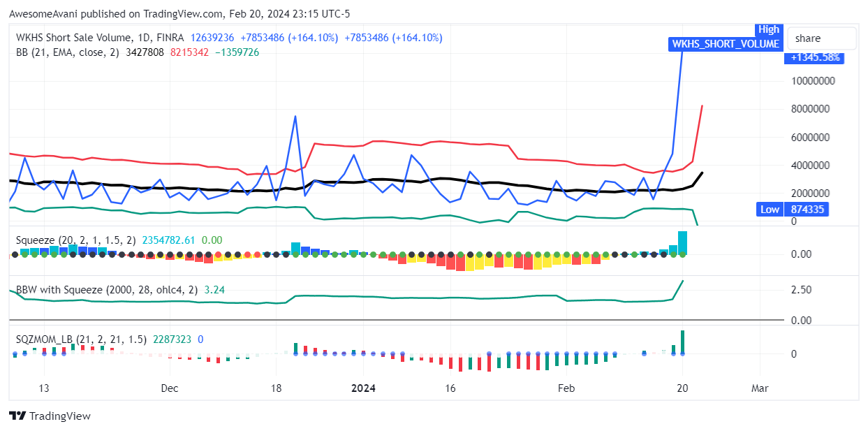Click the 3427808 BB basis value
The image size is (868, 431).
pyautogui.click(x=145, y=52)
